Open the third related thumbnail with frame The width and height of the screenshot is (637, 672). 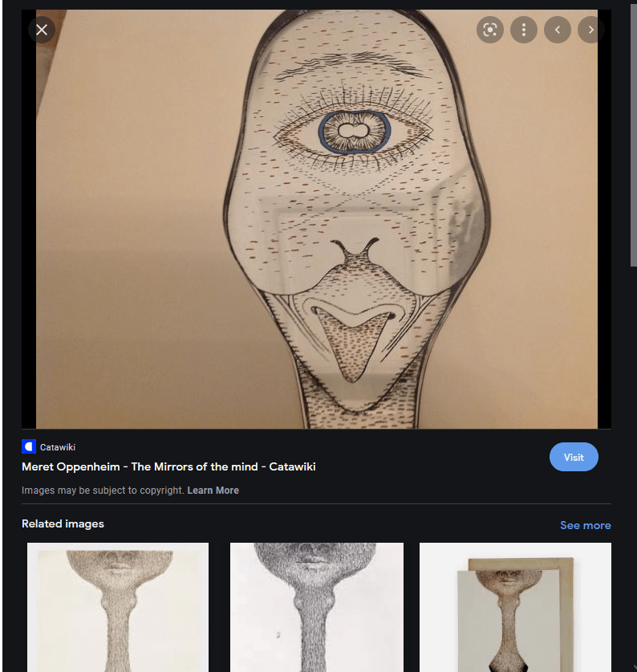pyautogui.click(x=515, y=607)
